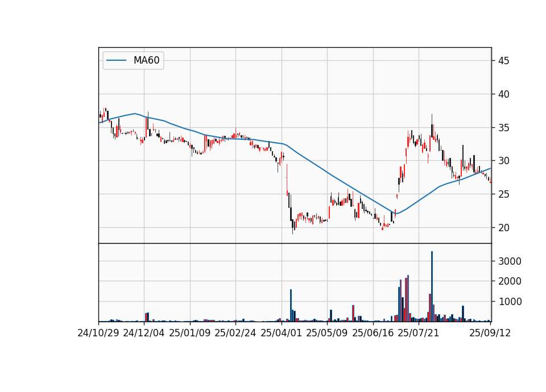This screenshot has width=546, height=392.
Task: Click the 24/12/04 date label
Action: [x=144, y=333]
